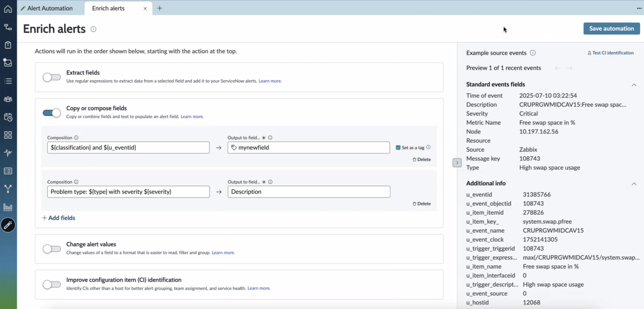The height and width of the screenshot is (309, 644).
Task: Click Add fields link
Action: (58, 218)
